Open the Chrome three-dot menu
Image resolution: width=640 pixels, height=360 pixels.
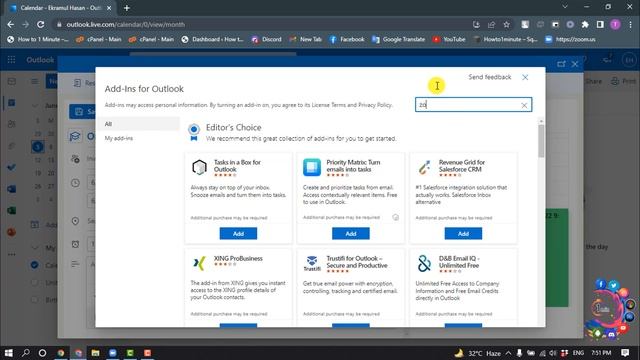click(x=631, y=24)
